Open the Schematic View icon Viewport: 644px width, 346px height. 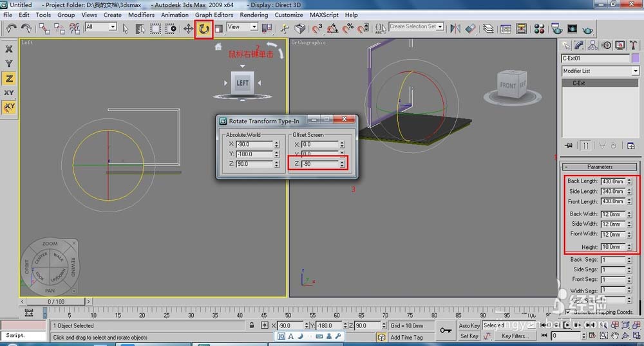[x=522, y=28]
